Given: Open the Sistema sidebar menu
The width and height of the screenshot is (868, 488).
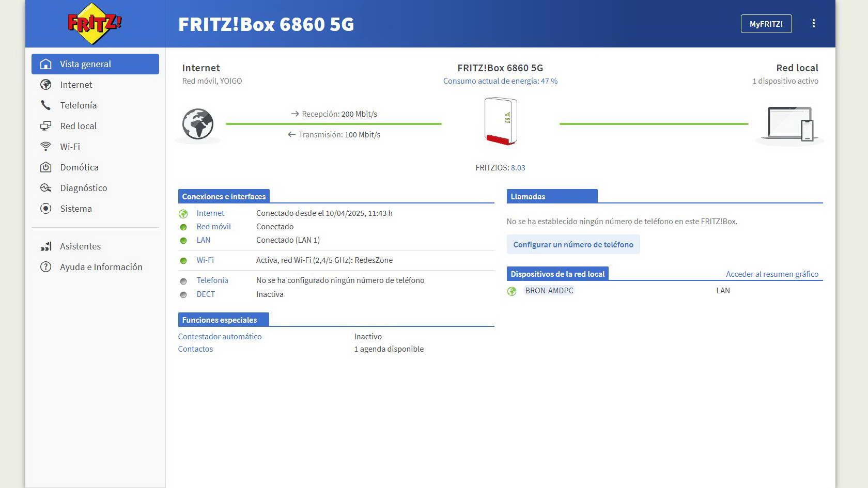Looking at the screenshot, I should point(95,209).
